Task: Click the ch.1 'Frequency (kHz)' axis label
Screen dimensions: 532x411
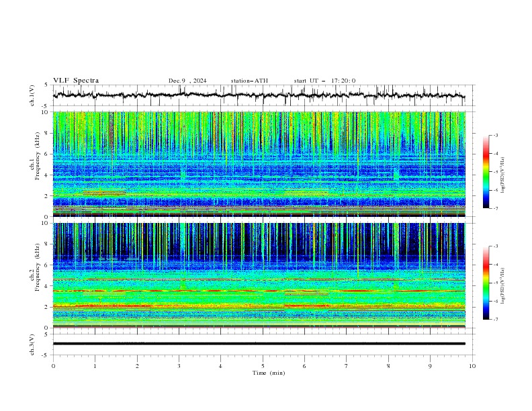Action: (38, 156)
